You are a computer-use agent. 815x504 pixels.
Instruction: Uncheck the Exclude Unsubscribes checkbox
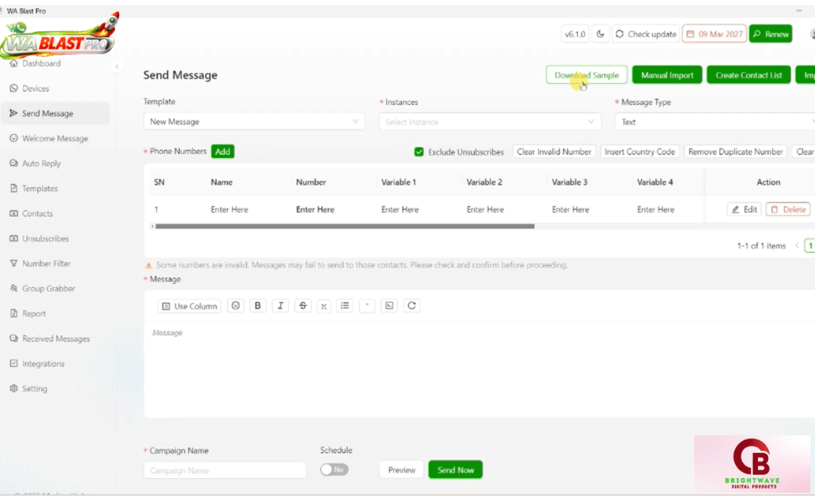pyautogui.click(x=419, y=152)
